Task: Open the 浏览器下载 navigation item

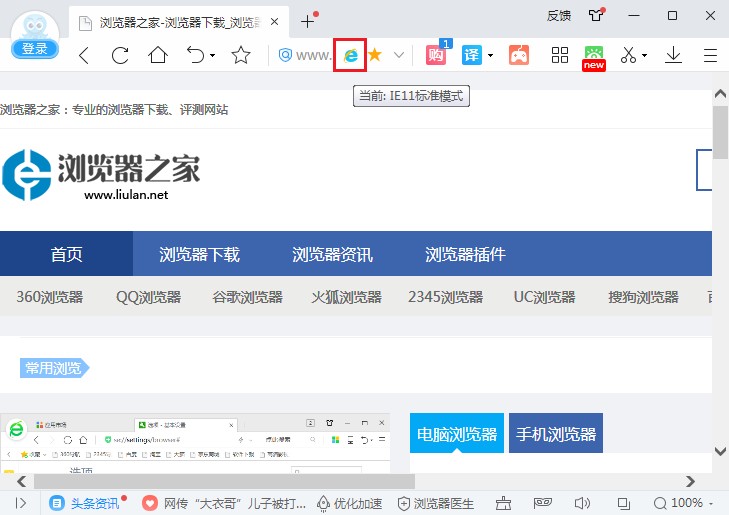Action: click(199, 254)
